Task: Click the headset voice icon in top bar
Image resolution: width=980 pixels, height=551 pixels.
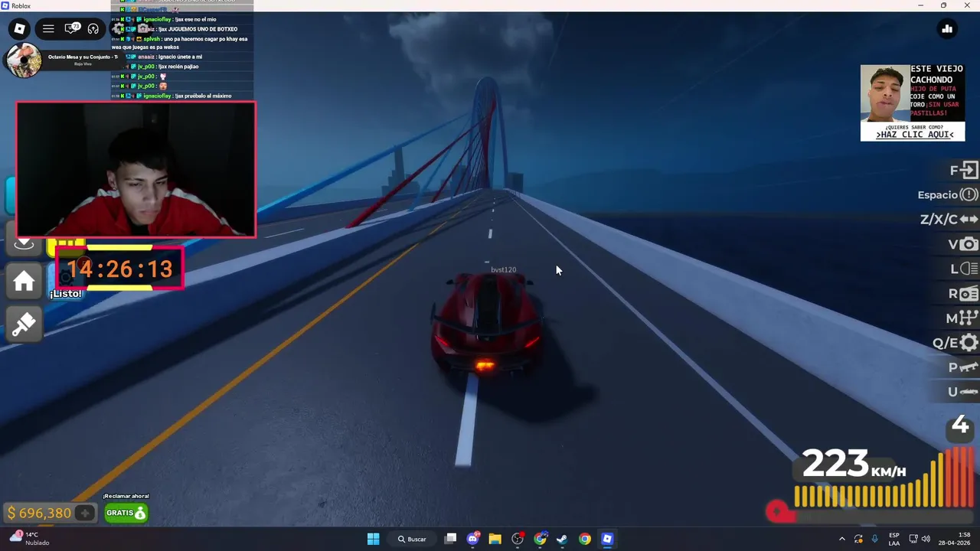Action: [93, 29]
